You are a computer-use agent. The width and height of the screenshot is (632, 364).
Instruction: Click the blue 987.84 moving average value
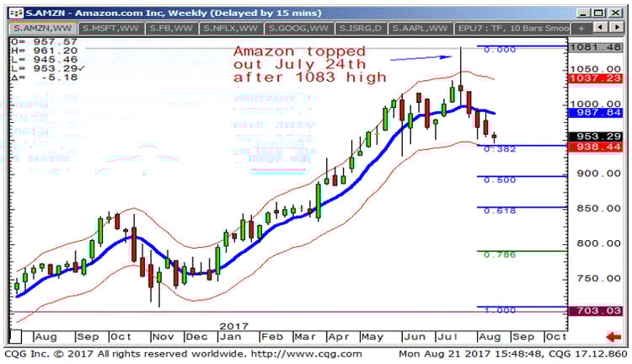point(595,112)
